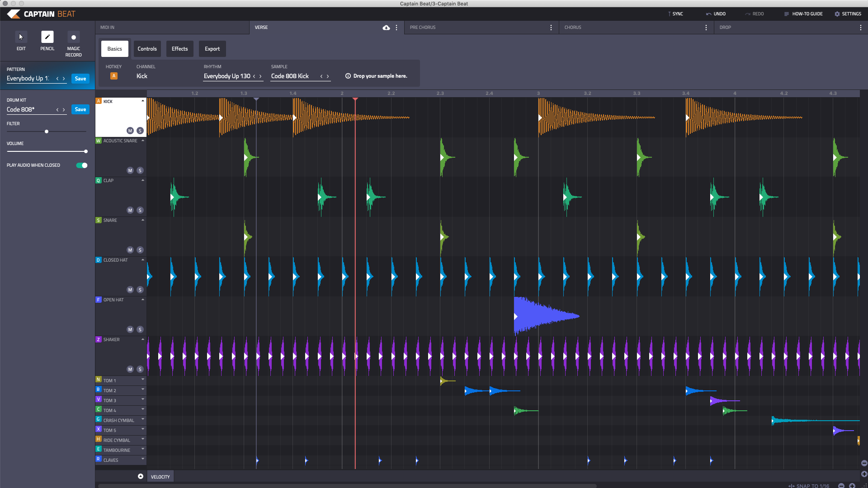Click the Export button
Screen dimensions: 868x488
coord(211,49)
